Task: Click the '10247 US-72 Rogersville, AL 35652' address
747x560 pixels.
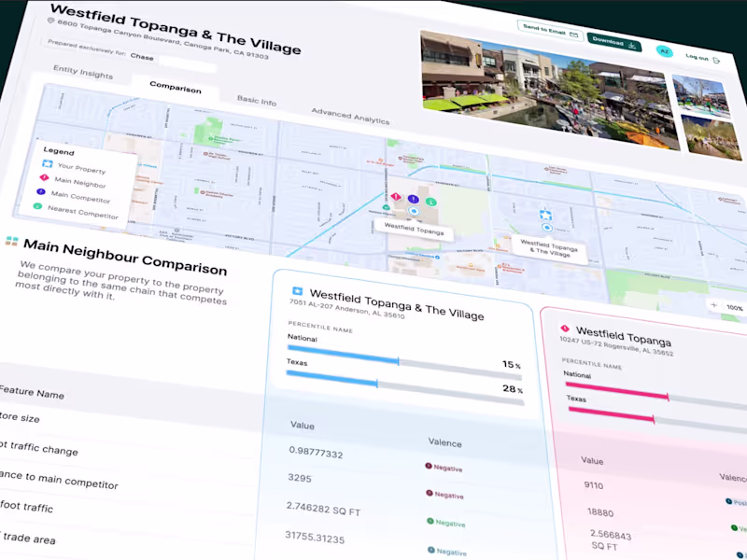Action: (x=616, y=345)
